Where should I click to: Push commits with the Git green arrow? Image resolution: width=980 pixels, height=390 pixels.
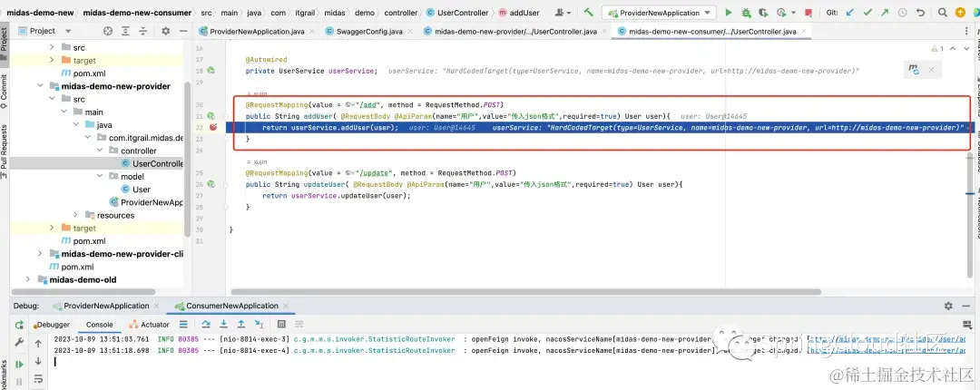coord(885,13)
